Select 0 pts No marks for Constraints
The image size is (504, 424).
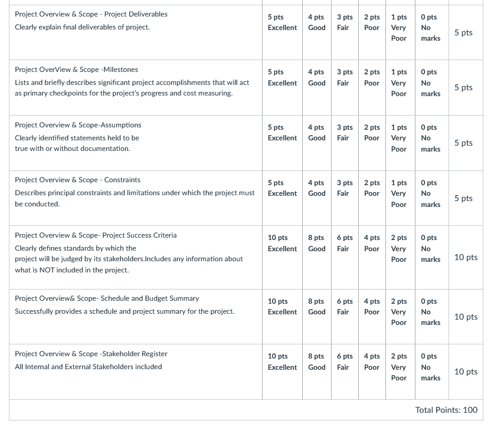pyautogui.click(x=431, y=198)
